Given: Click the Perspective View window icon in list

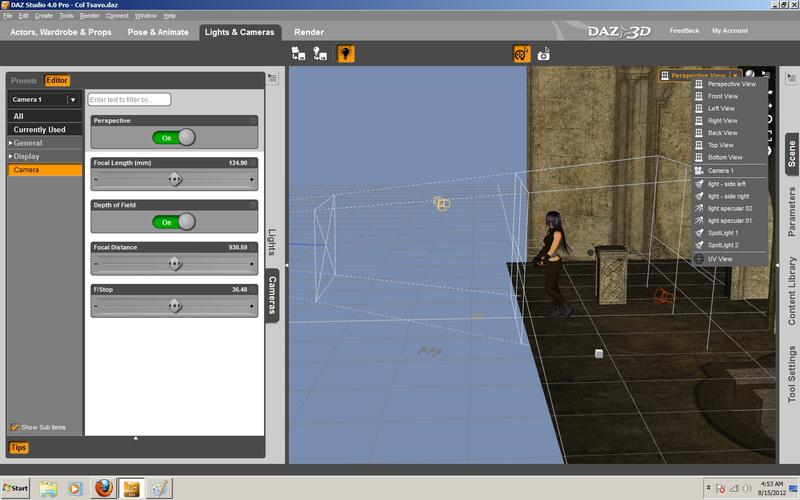Looking at the screenshot, I should [x=699, y=84].
